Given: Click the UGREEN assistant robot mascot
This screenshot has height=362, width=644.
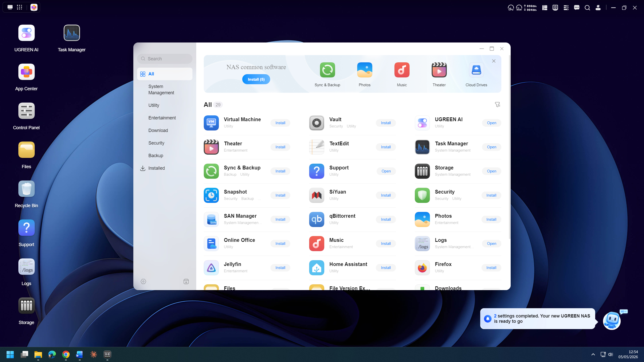Looking at the screenshot, I should click(x=612, y=321).
